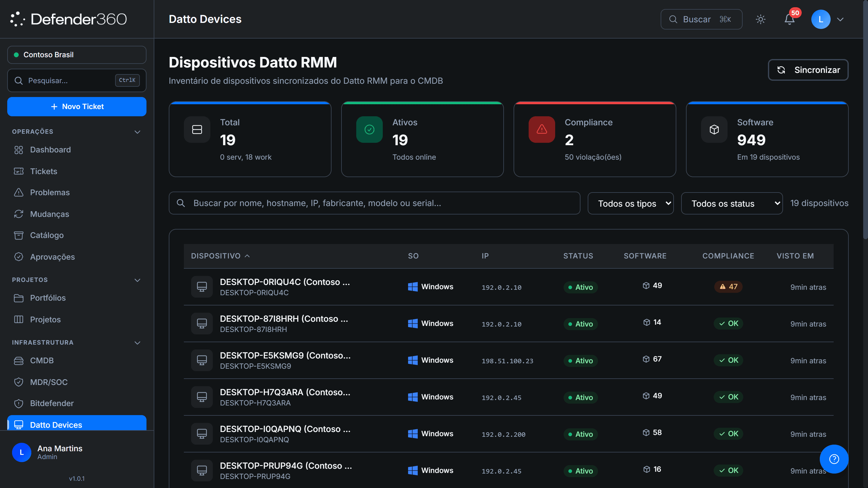
Task: Click the Catálogo archive icon
Action: [x=18, y=235]
